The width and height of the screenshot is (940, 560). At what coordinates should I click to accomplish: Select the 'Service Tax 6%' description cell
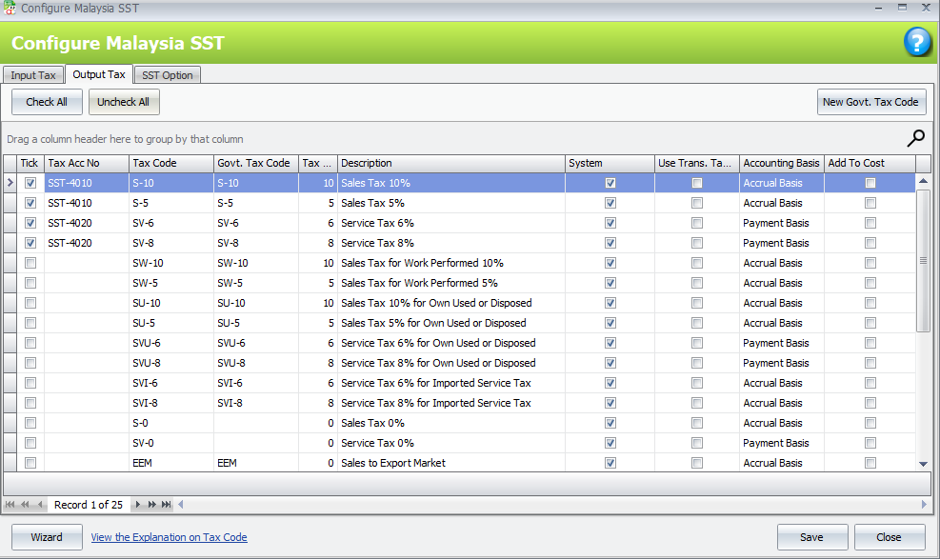451,223
